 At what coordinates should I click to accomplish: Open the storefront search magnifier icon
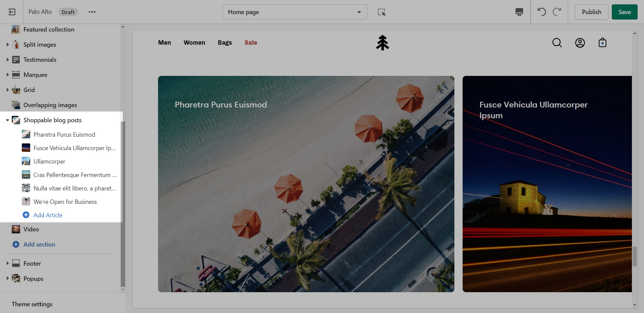tap(557, 43)
